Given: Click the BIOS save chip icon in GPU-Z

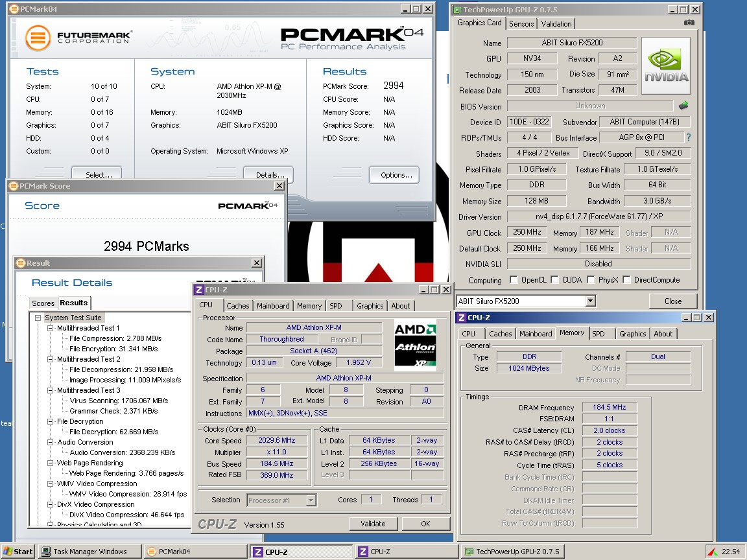Looking at the screenshot, I should point(683,105).
